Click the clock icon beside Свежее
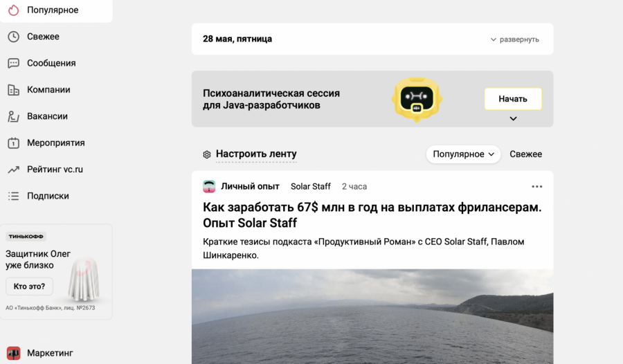This screenshot has height=364, width=623. point(13,37)
